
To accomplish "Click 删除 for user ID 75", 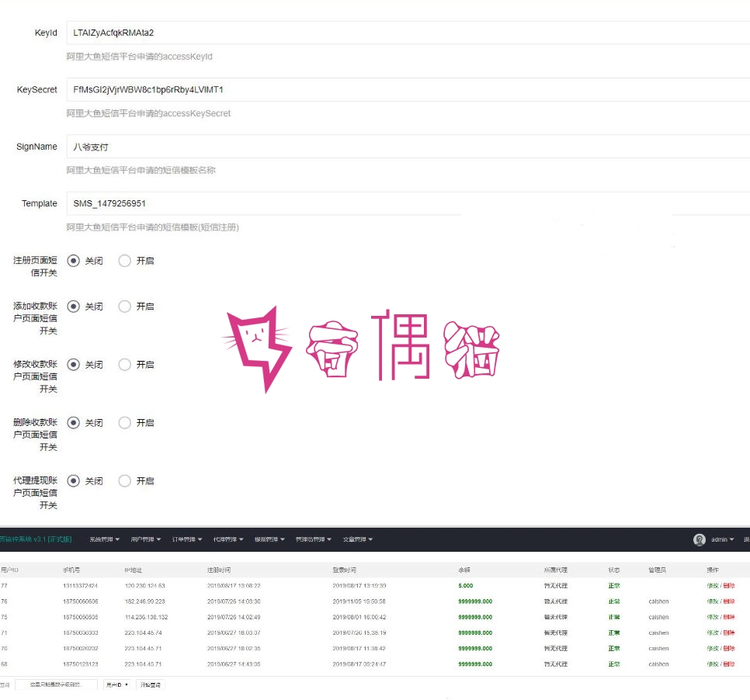I will (x=729, y=617).
